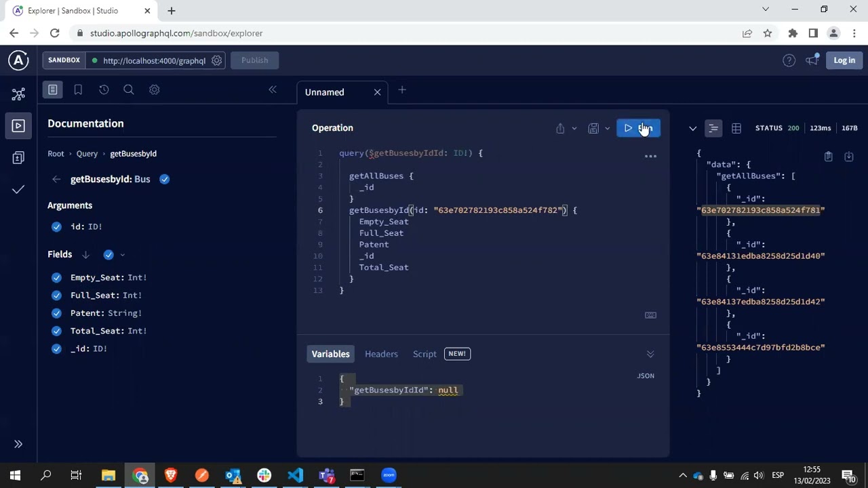Click the Log in button
This screenshot has height=488, width=868.
pos(844,60)
